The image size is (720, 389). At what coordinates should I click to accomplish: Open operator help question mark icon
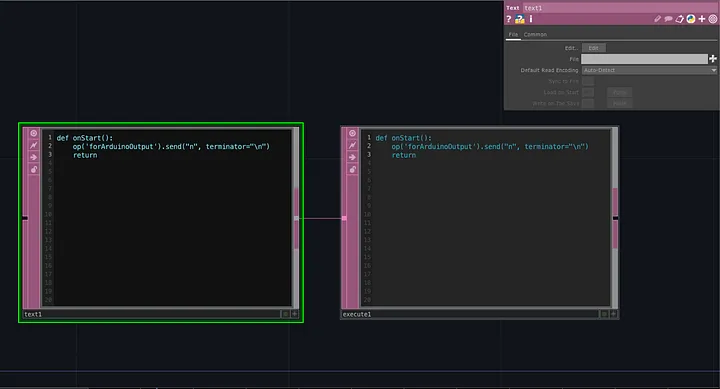click(x=509, y=19)
